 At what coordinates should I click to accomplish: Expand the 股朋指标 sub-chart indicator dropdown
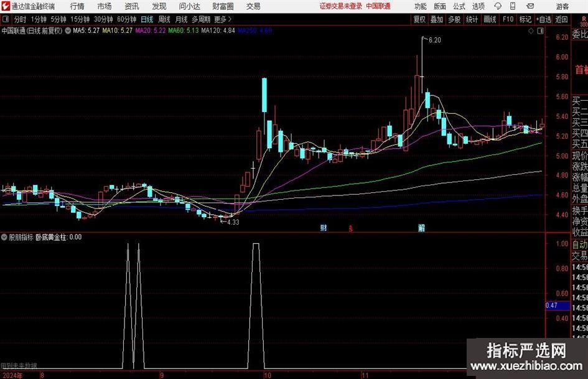click(x=4, y=237)
